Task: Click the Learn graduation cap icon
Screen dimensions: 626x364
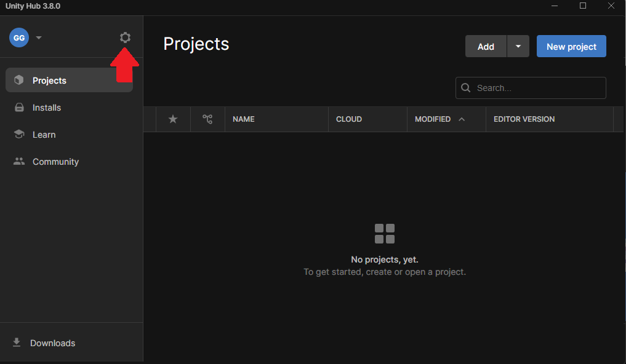Action: coord(18,135)
